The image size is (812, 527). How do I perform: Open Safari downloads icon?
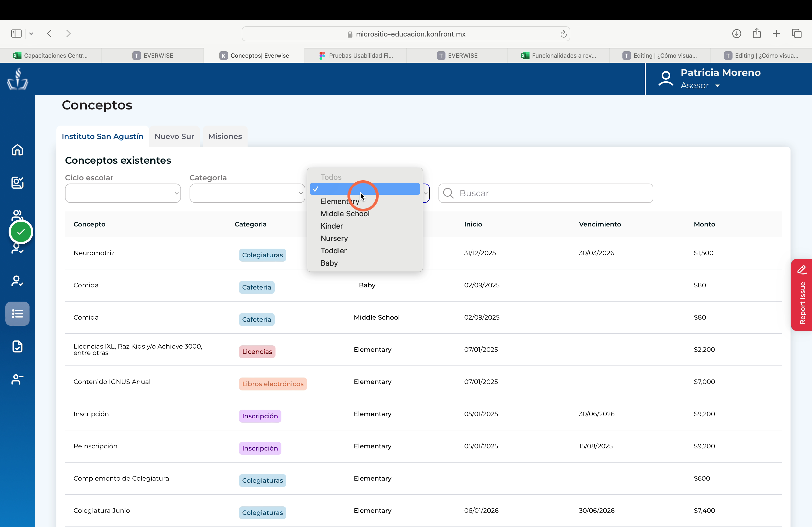click(x=737, y=33)
